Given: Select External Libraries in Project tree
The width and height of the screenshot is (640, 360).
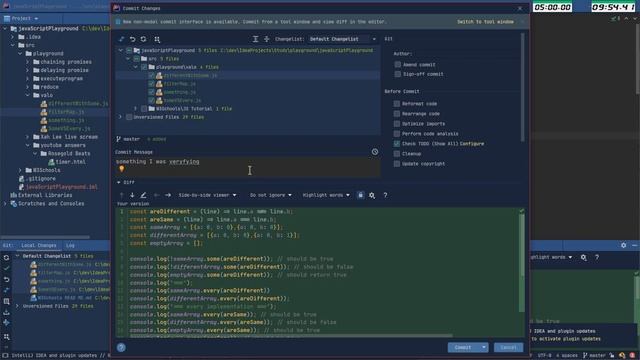Looking at the screenshot, I should pos(45,195).
